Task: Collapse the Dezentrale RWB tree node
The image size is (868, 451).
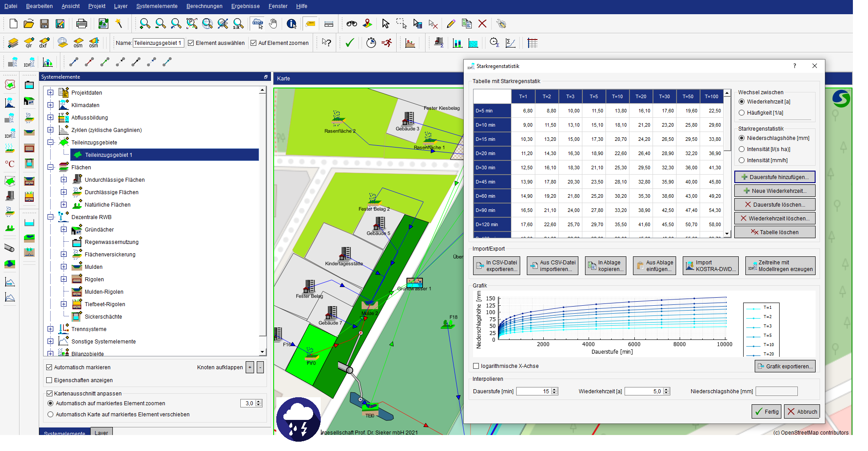Action: pos(51,217)
